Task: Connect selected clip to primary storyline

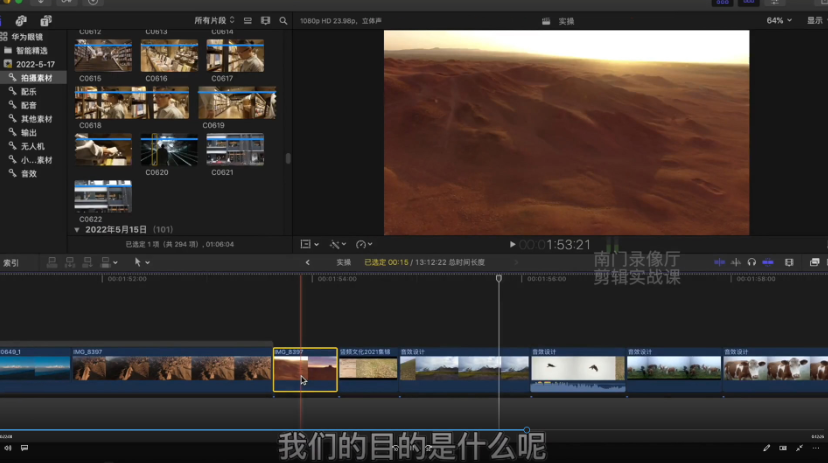Action: click(x=52, y=262)
